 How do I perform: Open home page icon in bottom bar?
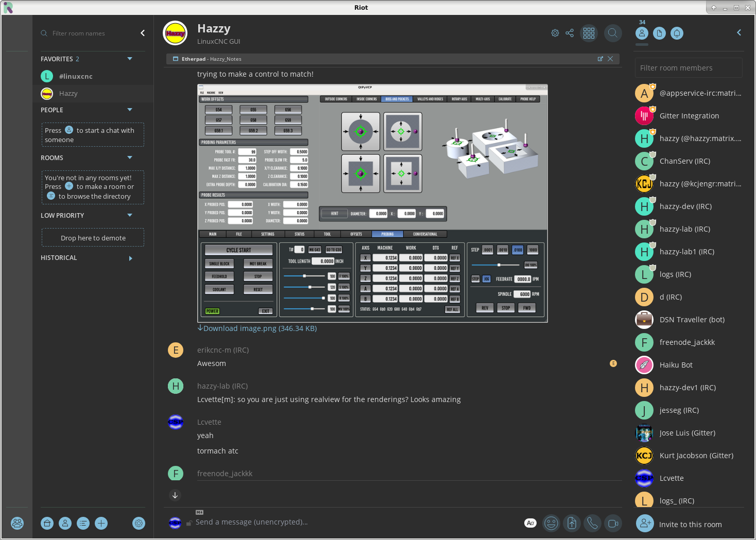[47, 524]
